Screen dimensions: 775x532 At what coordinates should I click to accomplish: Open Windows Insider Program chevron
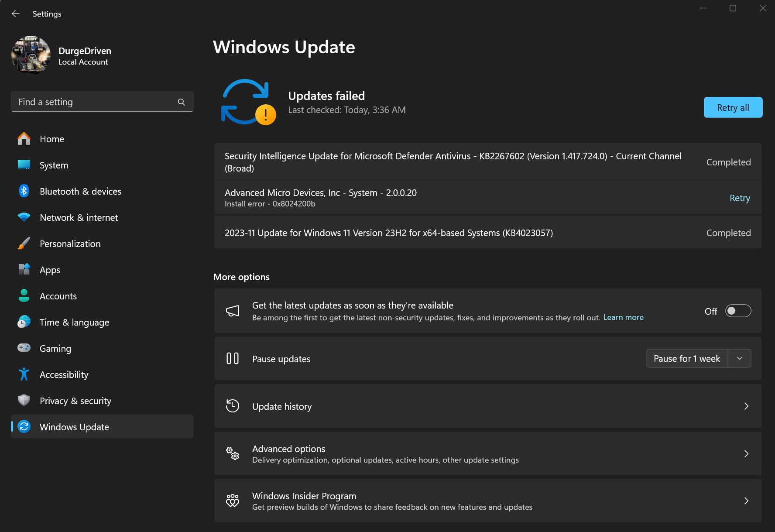(x=746, y=501)
